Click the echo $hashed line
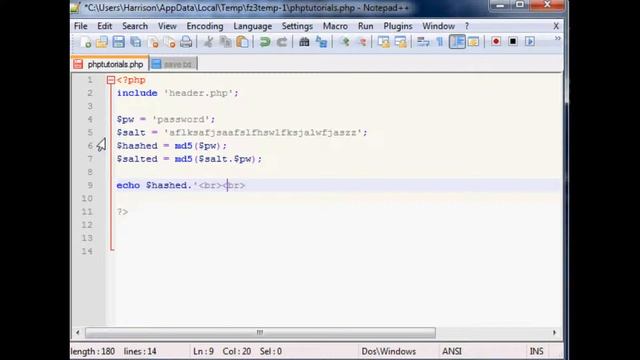This screenshot has width=640, height=360. [x=180, y=185]
